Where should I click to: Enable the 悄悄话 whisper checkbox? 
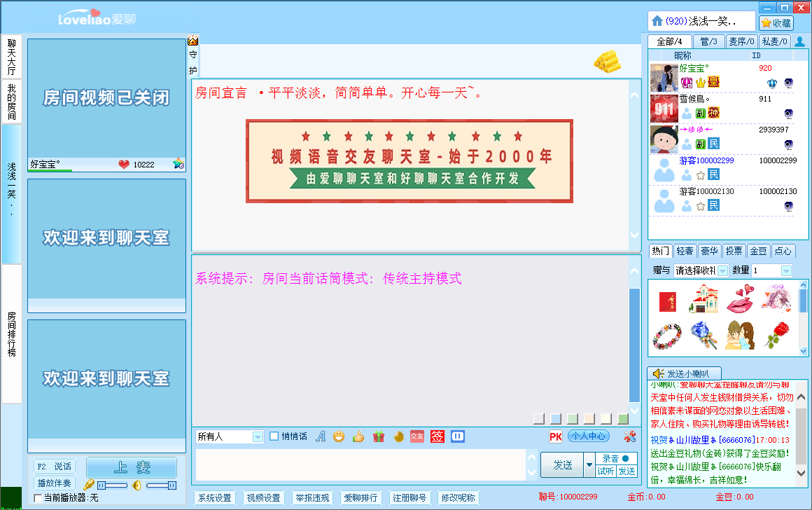click(x=274, y=436)
